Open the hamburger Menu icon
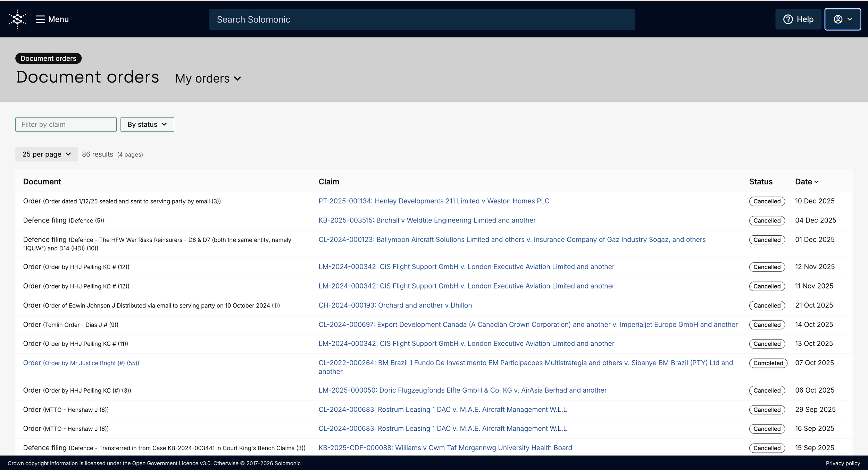The height and width of the screenshot is (470, 868). tap(40, 19)
